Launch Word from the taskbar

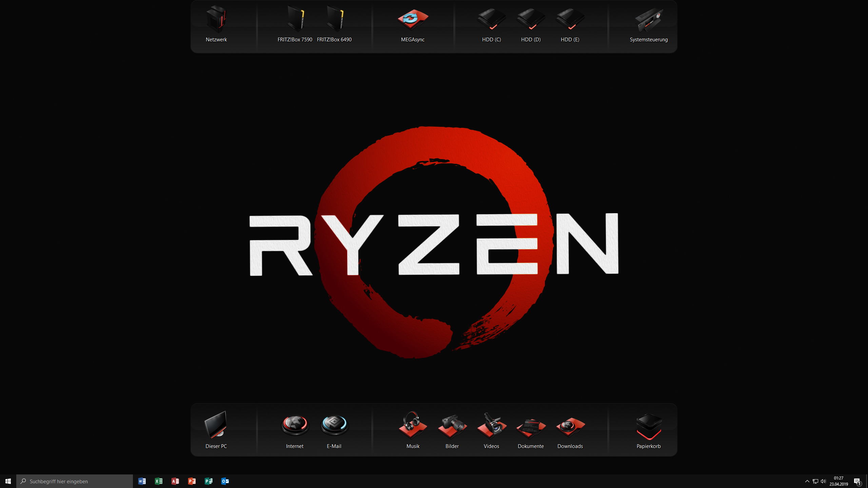pyautogui.click(x=142, y=481)
